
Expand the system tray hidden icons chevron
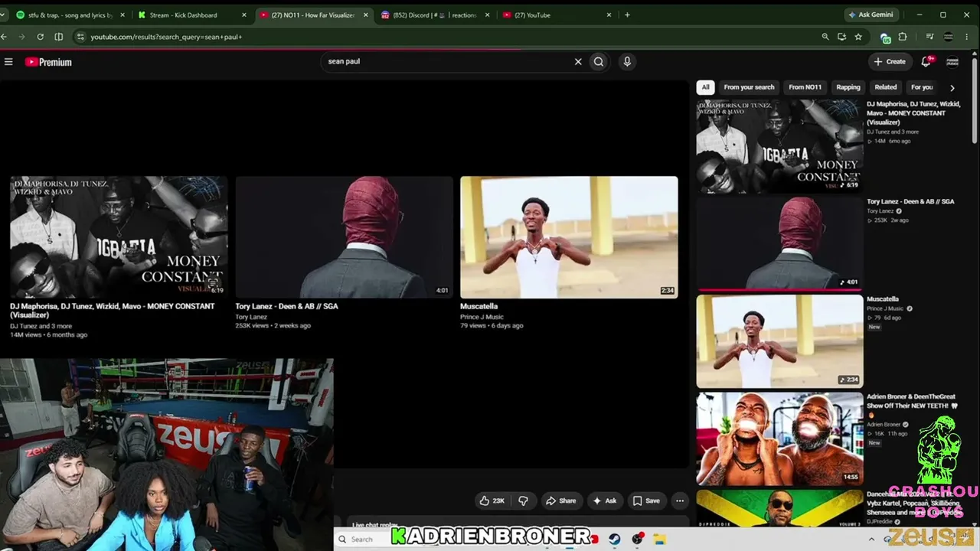coord(871,540)
